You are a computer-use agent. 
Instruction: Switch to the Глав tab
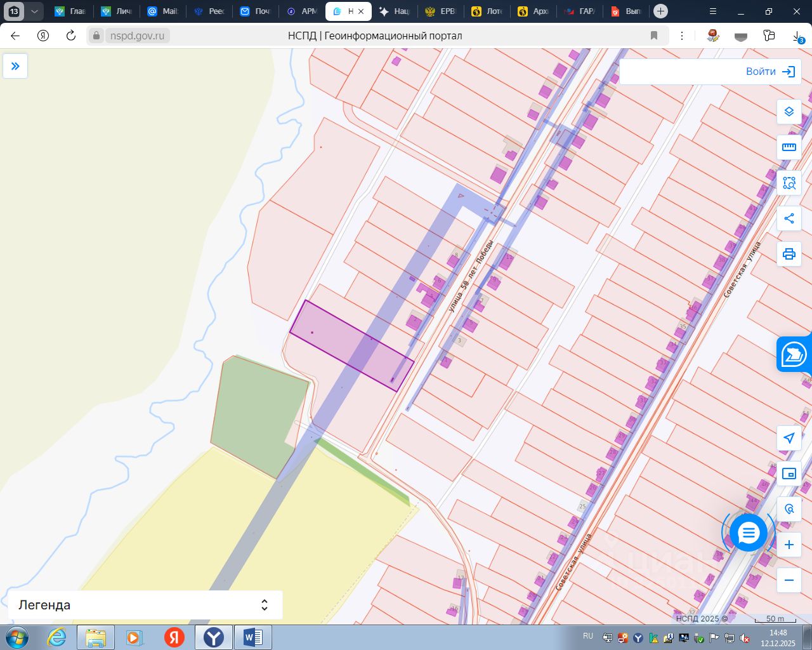tap(70, 11)
